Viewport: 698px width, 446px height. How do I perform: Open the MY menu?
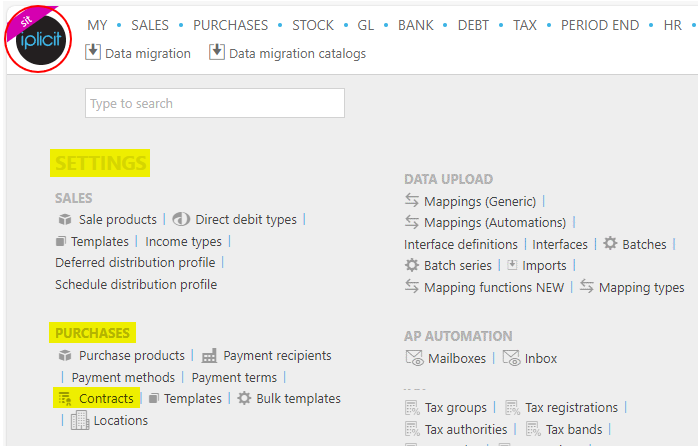(97, 25)
